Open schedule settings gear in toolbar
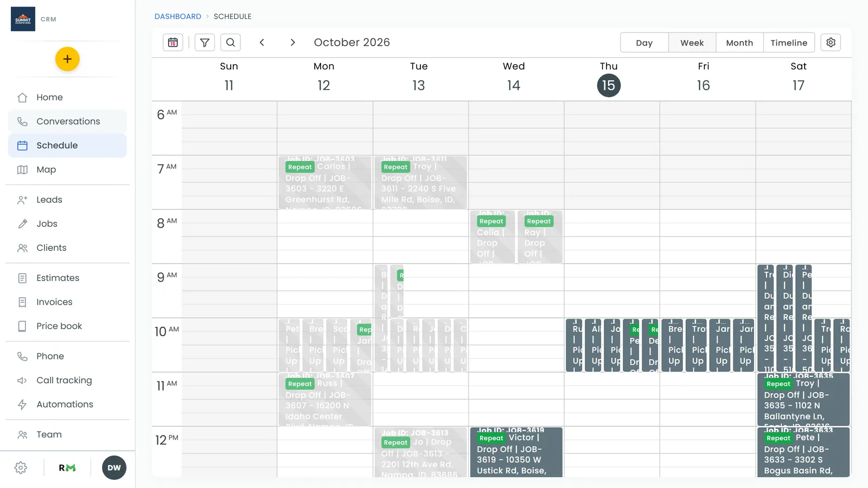The image size is (868, 488). click(831, 42)
